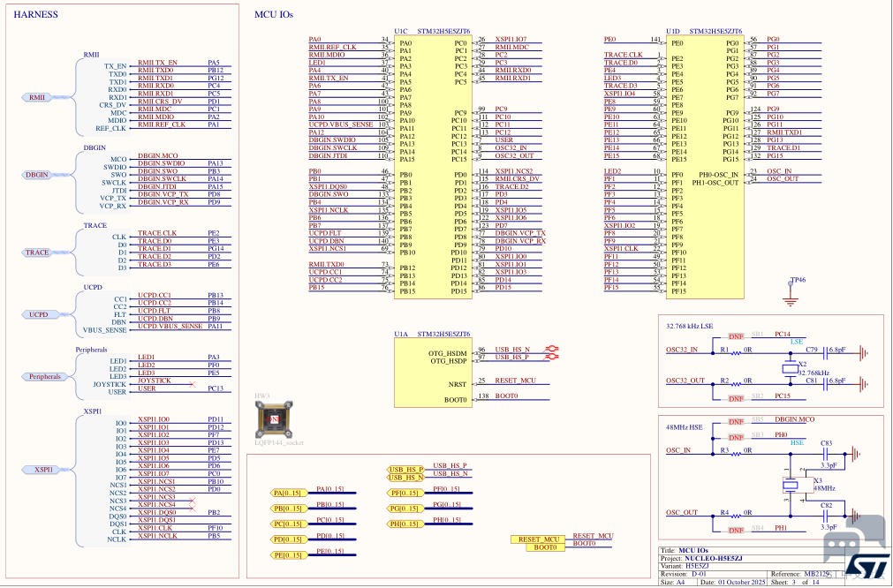The width and height of the screenshot is (893, 588).
Task: Select the C83 3.3pF capacitor symbol
Action: coord(827,454)
